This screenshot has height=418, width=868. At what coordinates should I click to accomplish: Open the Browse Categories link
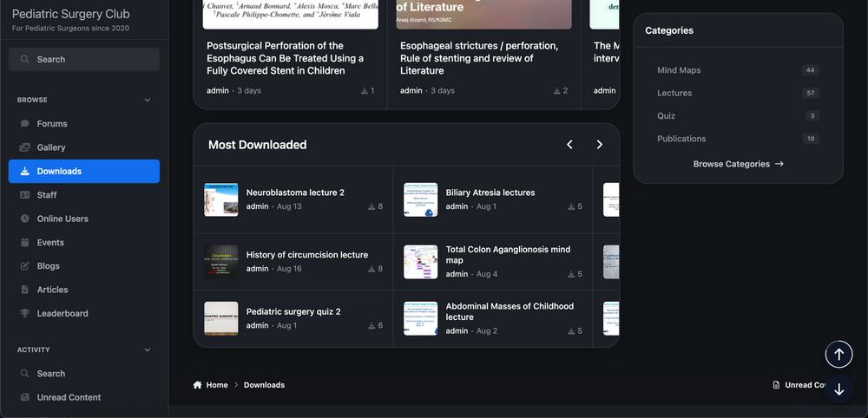(x=739, y=164)
